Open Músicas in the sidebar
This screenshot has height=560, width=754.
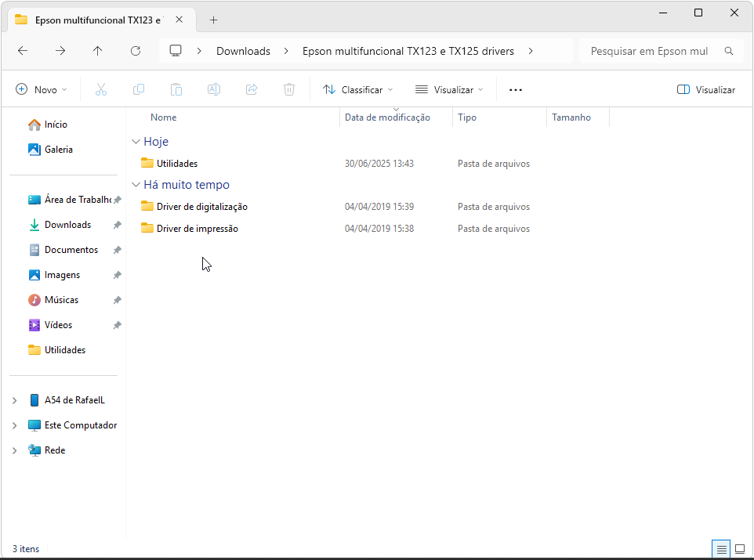(x=54, y=300)
